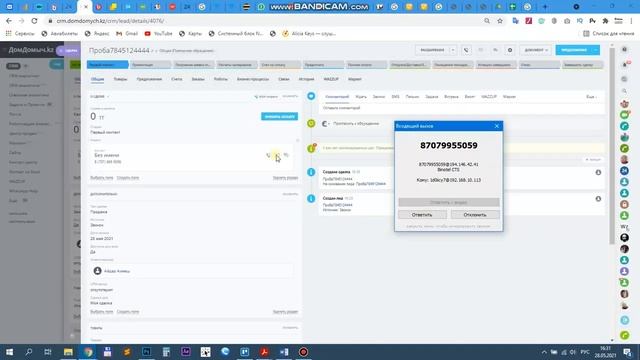Screen dimensions: 640x360
Task: Click the Bandicam record icon in the taskbar
Action: point(303,352)
